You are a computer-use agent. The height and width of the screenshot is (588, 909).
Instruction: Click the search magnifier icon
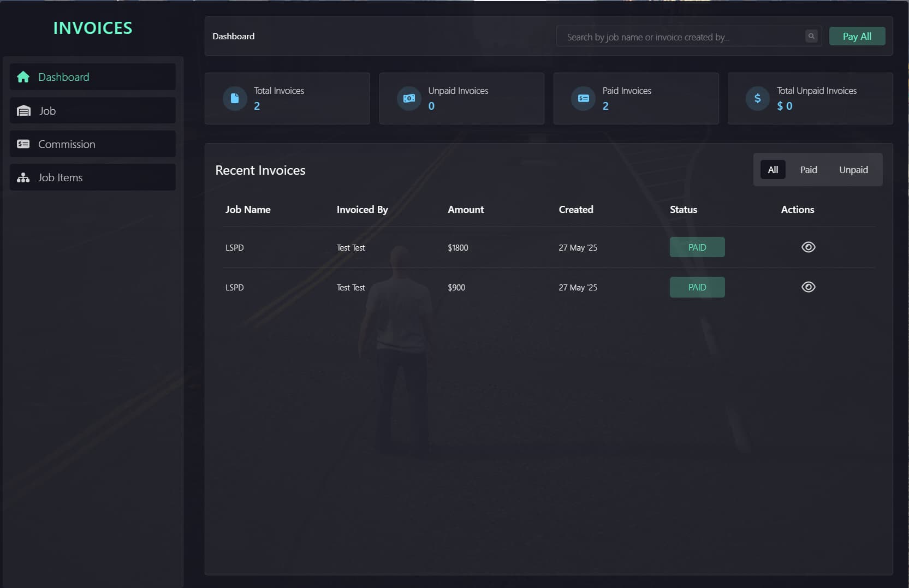811,37
